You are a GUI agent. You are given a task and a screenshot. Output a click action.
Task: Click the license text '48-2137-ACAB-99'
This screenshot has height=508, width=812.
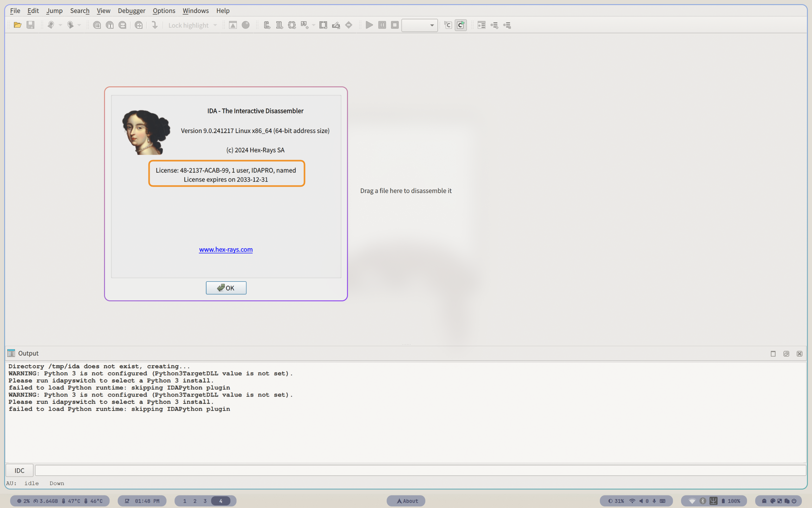(x=204, y=170)
